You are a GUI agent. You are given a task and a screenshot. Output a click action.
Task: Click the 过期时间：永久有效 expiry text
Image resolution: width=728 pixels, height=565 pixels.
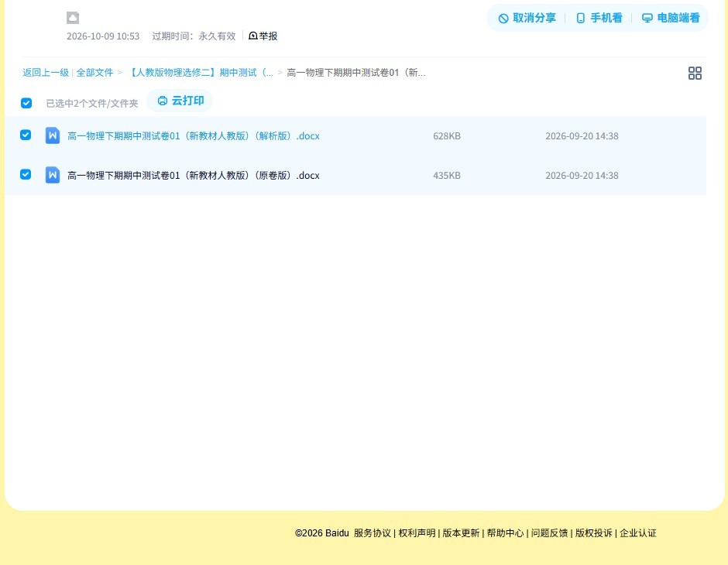click(x=194, y=36)
